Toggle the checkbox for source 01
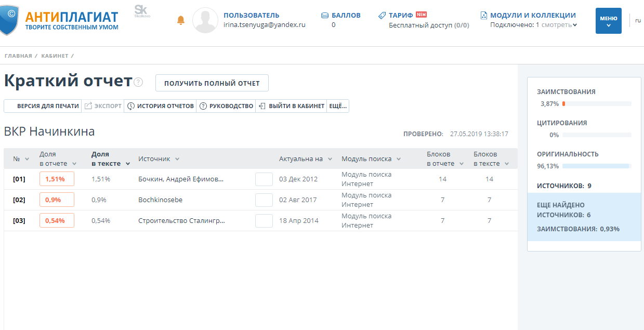Image resolution: width=644 pixels, height=330 pixels. (264, 179)
